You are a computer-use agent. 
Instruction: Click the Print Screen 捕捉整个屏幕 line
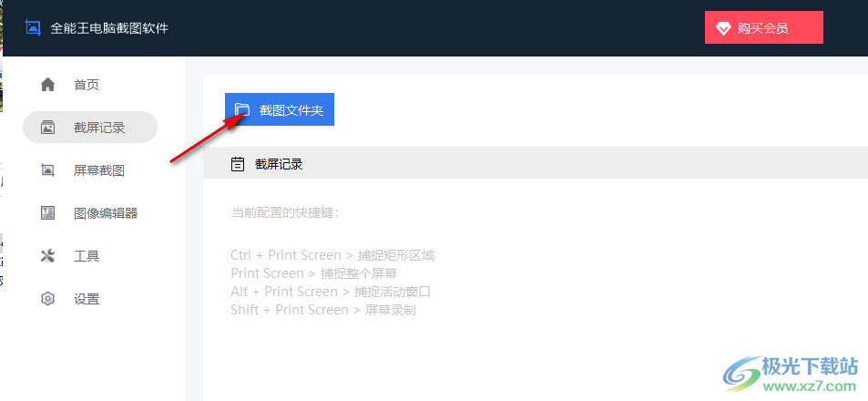pyautogui.click(x=314, y=273)
